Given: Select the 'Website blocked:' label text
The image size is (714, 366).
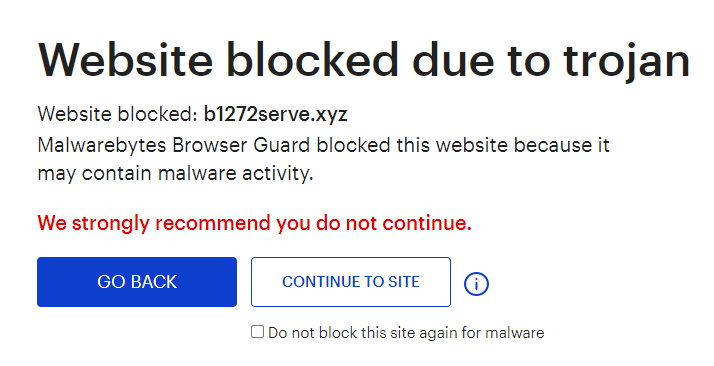Looking at the screenshot, I should (117, 114).
